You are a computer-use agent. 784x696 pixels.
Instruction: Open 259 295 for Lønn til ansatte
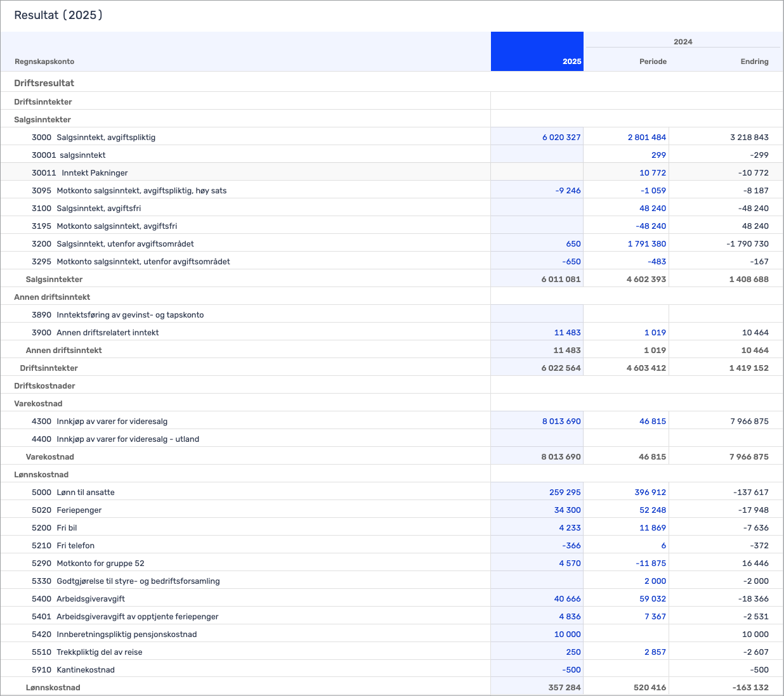pyautogui.click(x=565, y=493)
